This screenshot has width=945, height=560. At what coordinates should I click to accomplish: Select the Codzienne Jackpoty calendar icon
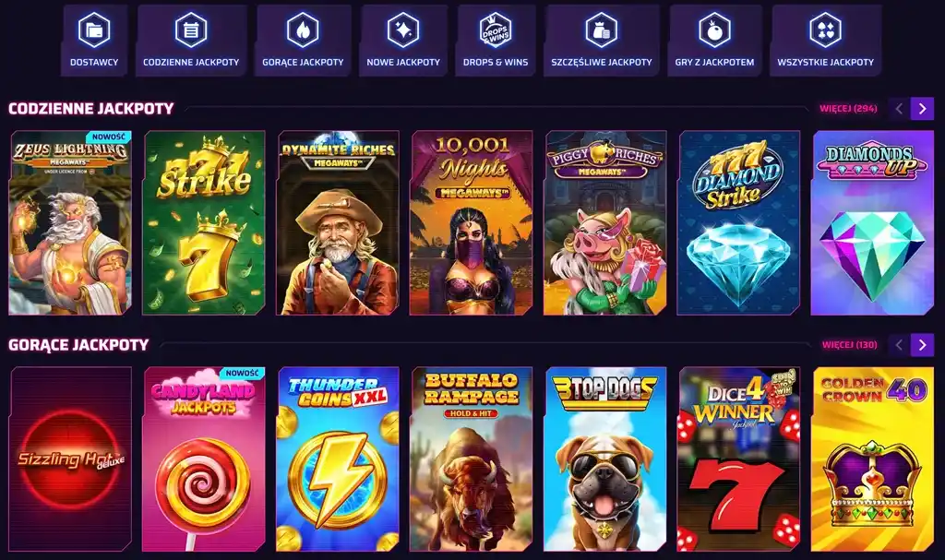(x=191, y=30)
